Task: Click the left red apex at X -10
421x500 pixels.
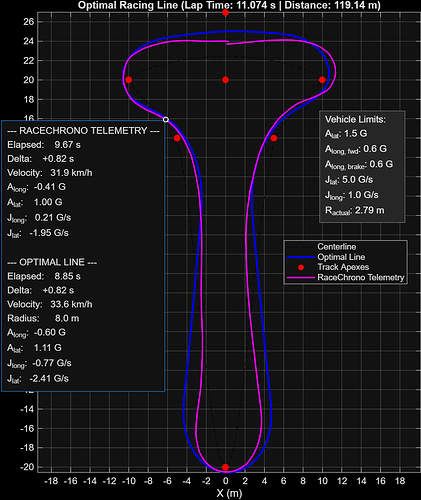Action: (x=129, y=80)
